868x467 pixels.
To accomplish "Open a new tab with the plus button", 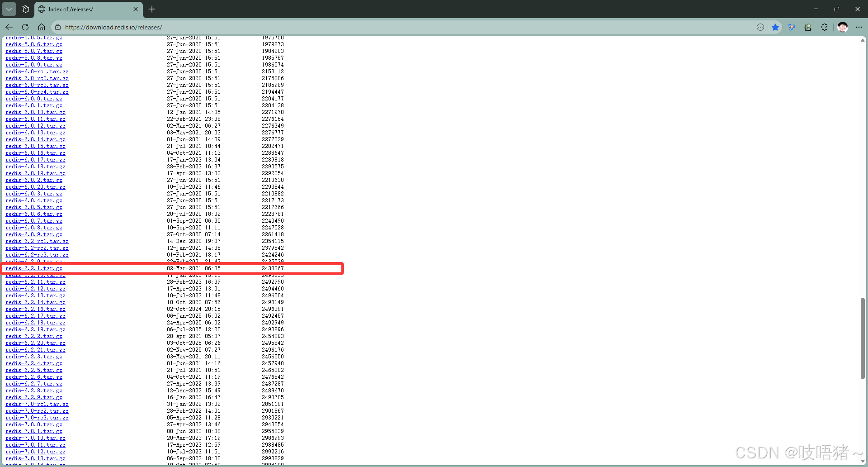I will point(152,9).
